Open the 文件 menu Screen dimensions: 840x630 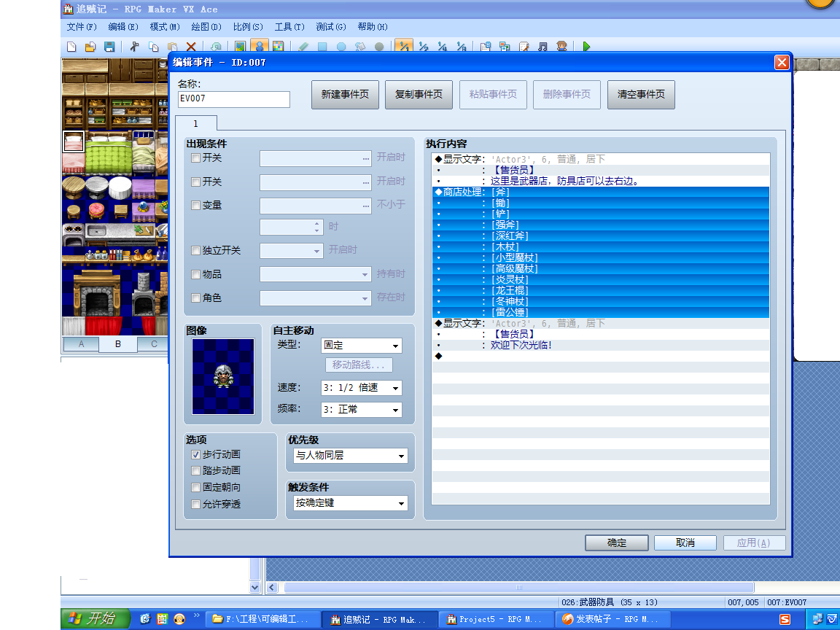[82, 27]
